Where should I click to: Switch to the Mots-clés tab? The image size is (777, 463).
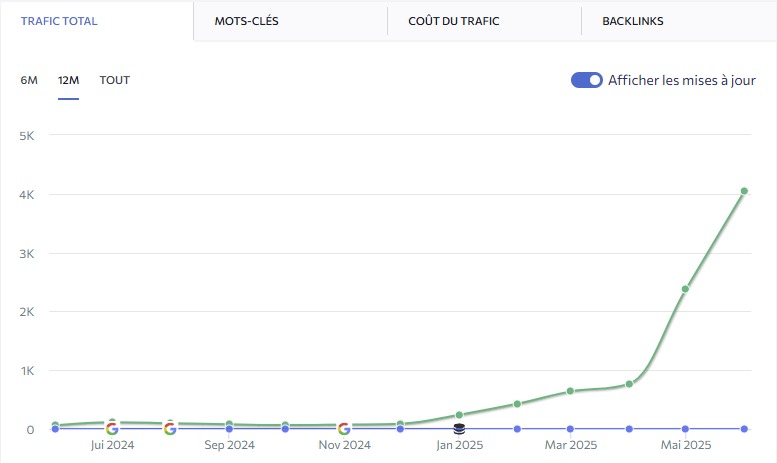coord(246,21)
